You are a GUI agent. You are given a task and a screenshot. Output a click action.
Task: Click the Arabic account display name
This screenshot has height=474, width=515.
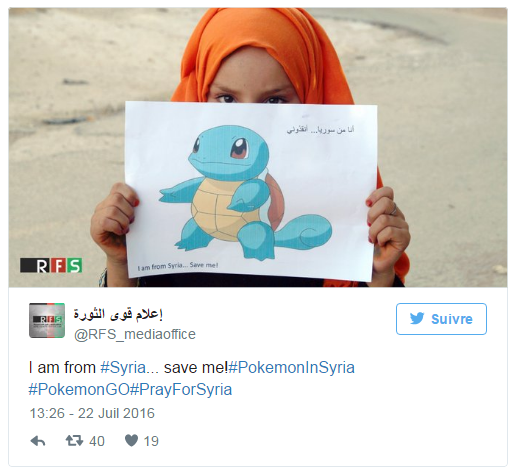[x=118, y=314]
